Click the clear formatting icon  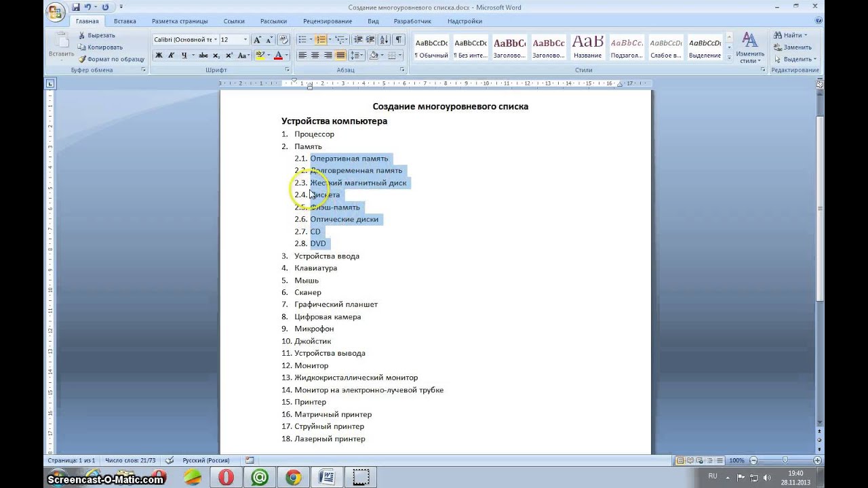pos(284,40)
